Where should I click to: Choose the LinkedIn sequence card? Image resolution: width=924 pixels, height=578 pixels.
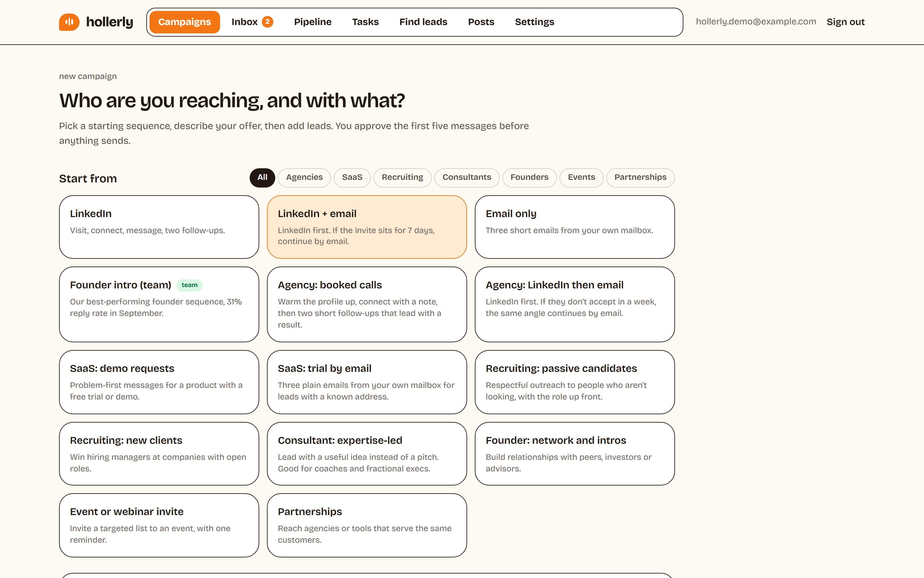point(159,227)
